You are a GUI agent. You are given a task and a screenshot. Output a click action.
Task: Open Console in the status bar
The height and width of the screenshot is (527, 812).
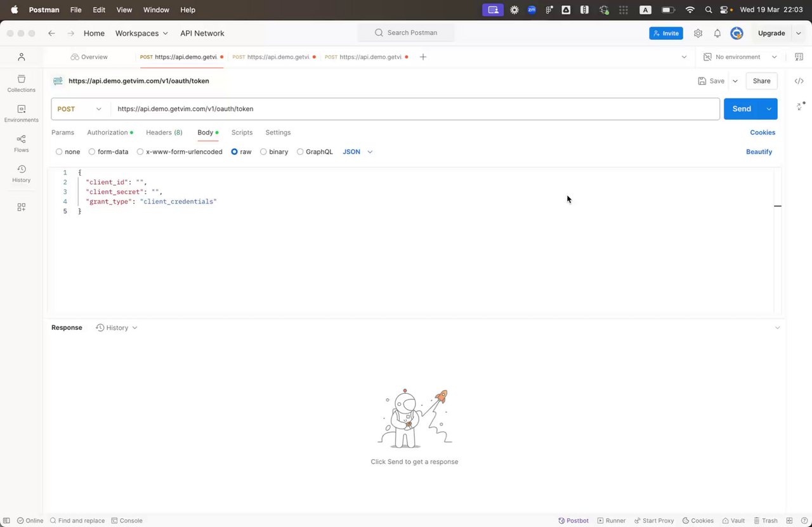point(127,521)
